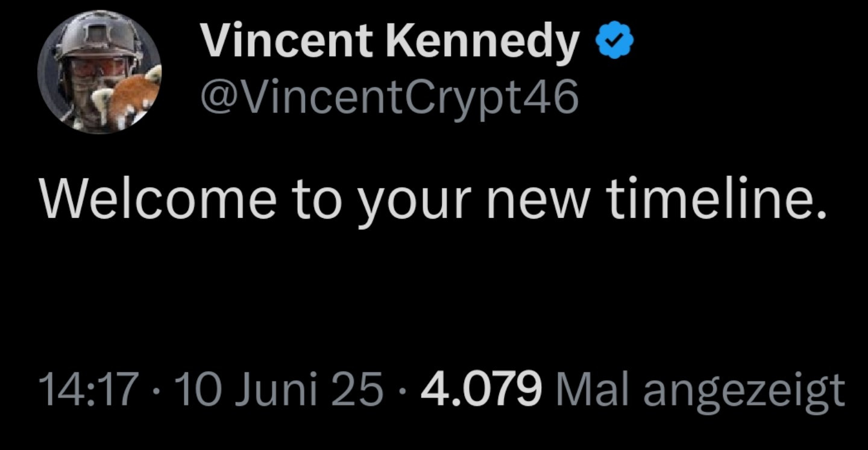Click the word "your" in the tweet
The width and height of the screenshot is (868, 450).
(x=414, y=202)
